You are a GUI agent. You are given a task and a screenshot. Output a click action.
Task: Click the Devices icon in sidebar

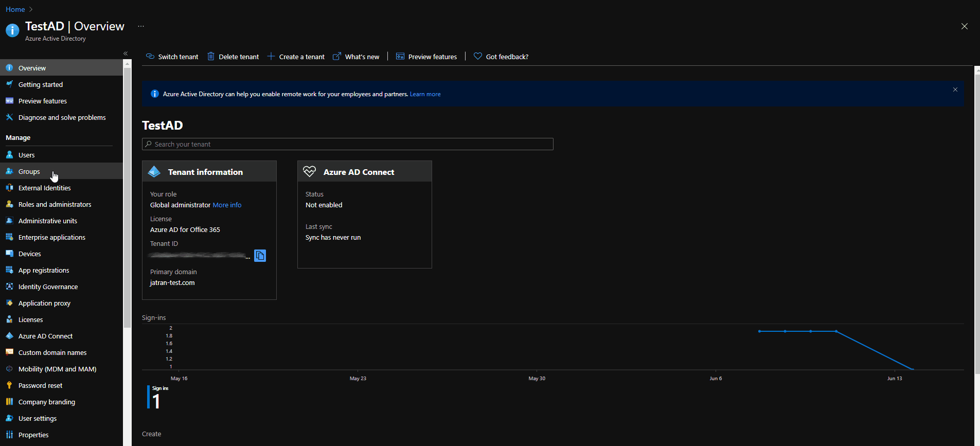point(9,254)
